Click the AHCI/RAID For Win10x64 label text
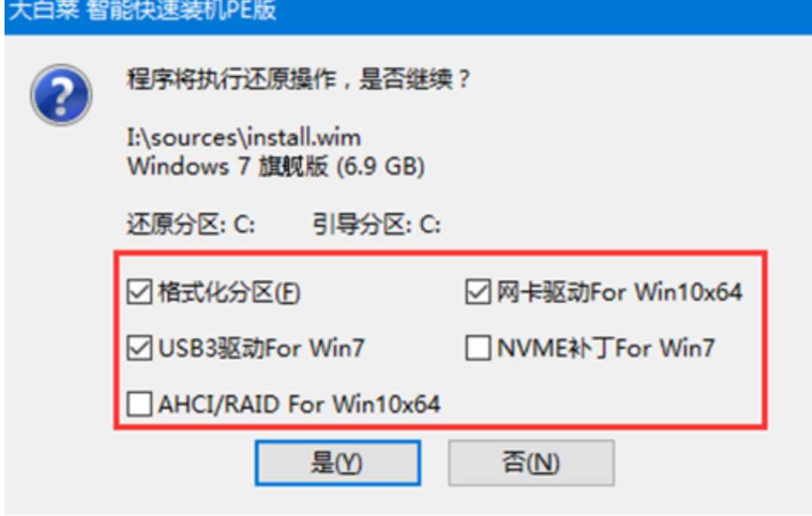Screen dimensions: 812x516 299,404
